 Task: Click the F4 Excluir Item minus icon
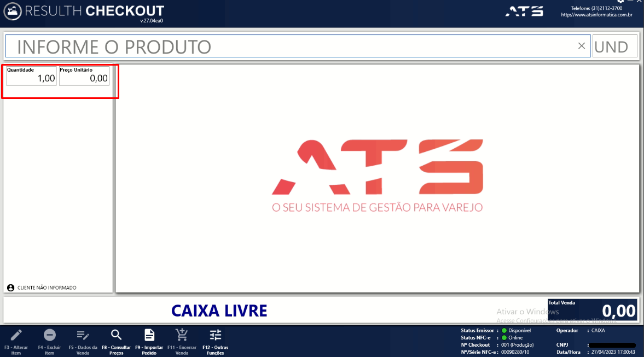(x=50, y=335)
